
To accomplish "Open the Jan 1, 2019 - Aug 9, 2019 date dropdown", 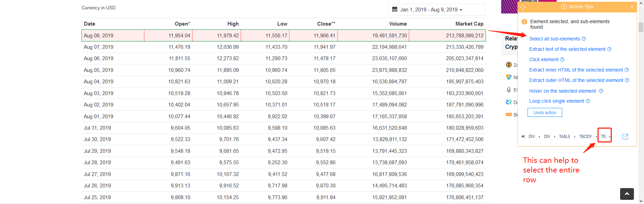I will [437, 10].
